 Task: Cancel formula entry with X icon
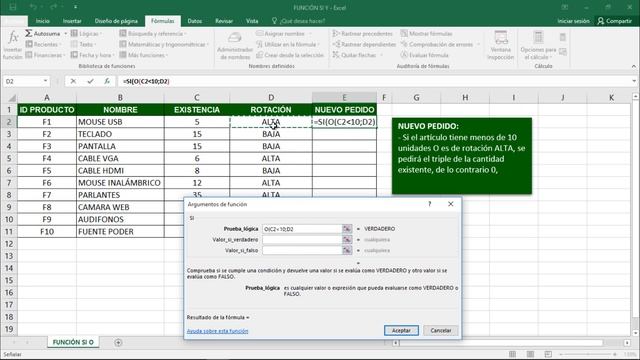(73, 81)
